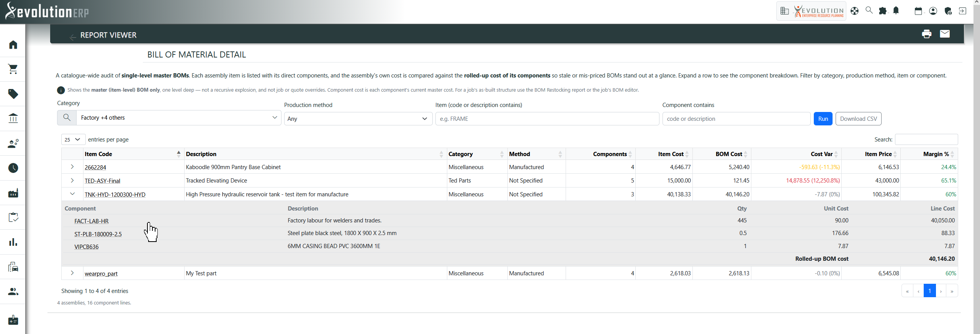Click pagination last page double-arrow
Image resolution: width=980 pixels, height=334 pixels.
pos(952,291)
